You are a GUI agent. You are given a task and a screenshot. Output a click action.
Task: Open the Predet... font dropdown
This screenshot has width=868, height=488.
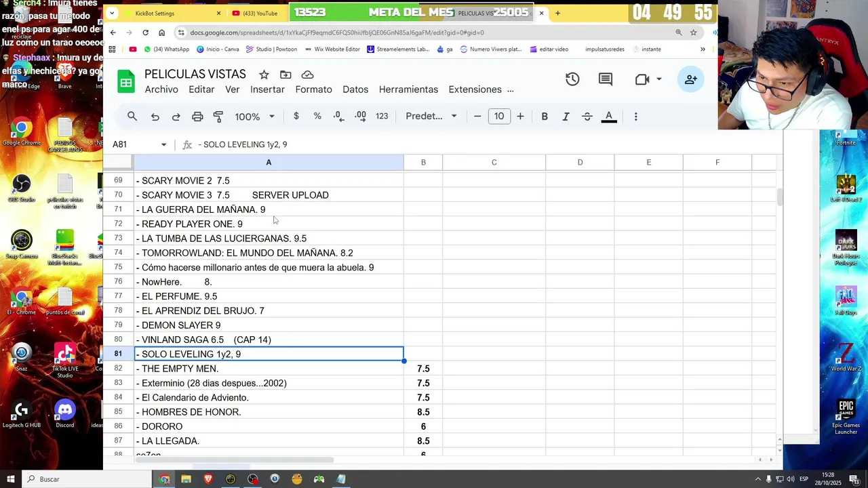[431, 117]
